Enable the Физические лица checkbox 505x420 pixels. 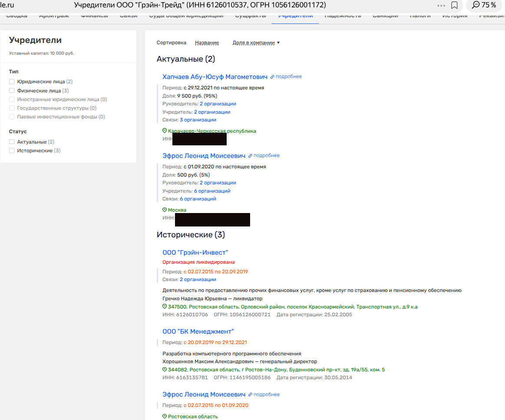(x=12, y=91)
